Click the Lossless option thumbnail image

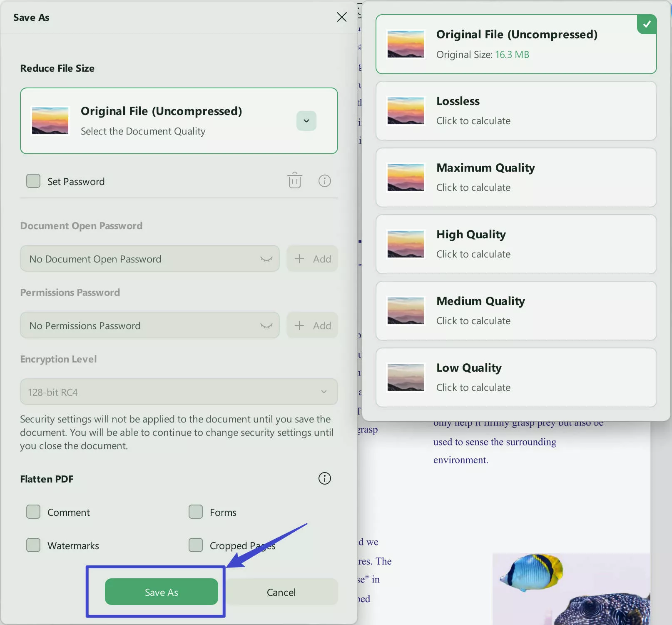[x=406, y=111]
